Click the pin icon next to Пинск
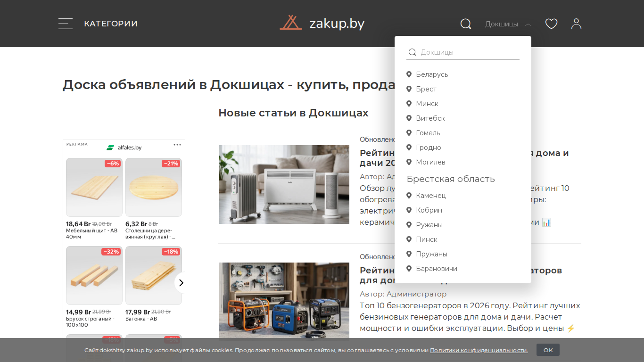The image size is (644, 362). pos(409,239)
